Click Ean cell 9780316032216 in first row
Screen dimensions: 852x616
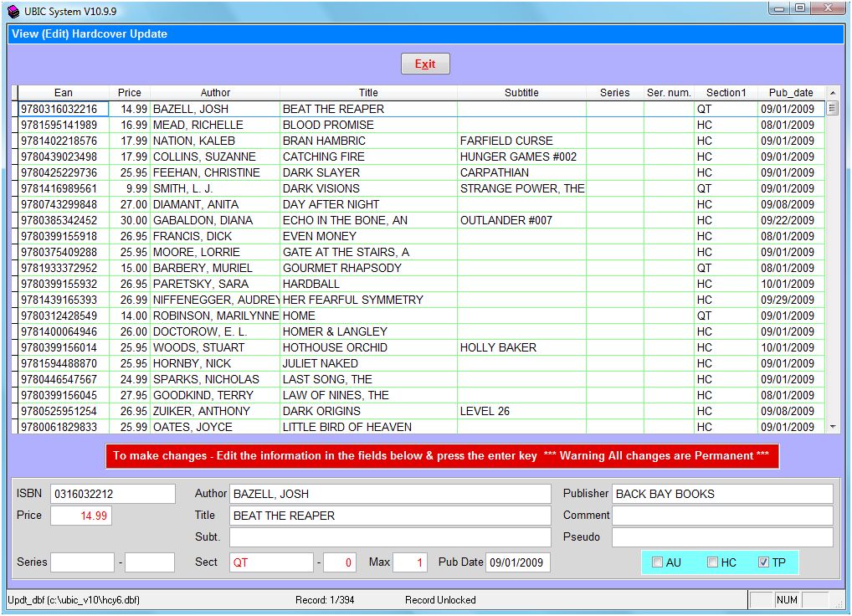(64, 109)
